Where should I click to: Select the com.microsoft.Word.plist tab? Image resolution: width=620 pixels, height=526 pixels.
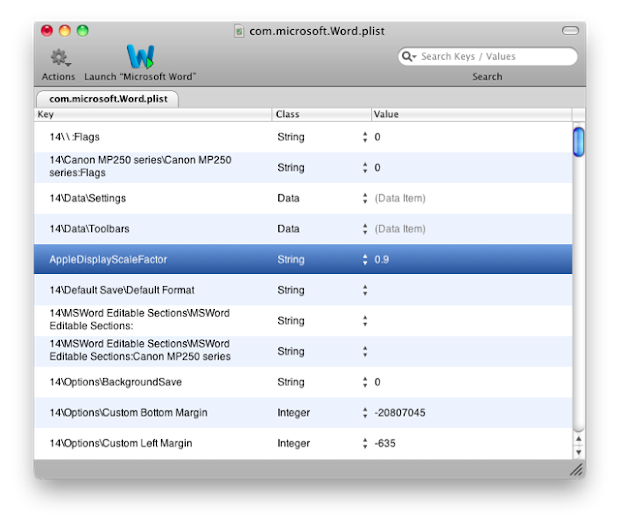(108, 99)
